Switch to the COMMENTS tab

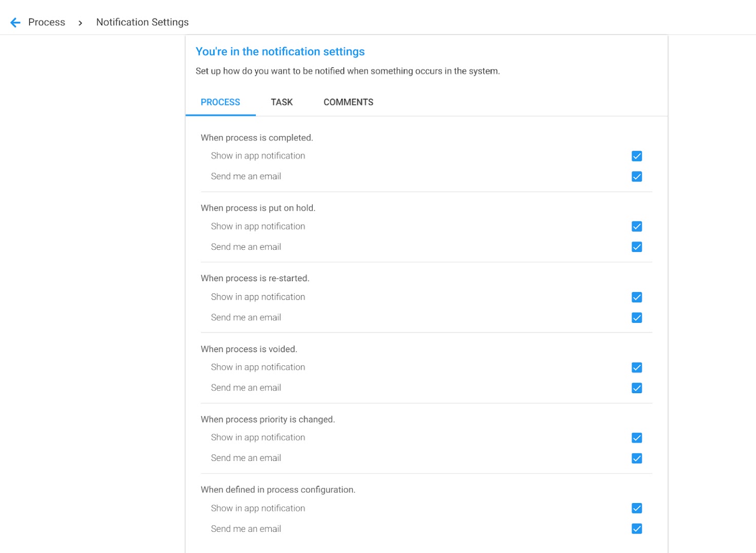[348, 102]
